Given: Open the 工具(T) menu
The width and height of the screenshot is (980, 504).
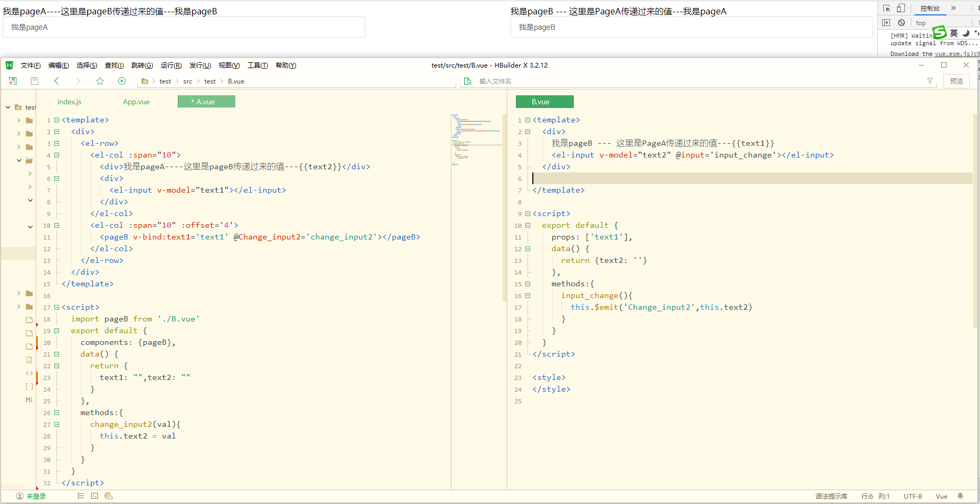Looking at the screenshot, I should coord(258,65).
